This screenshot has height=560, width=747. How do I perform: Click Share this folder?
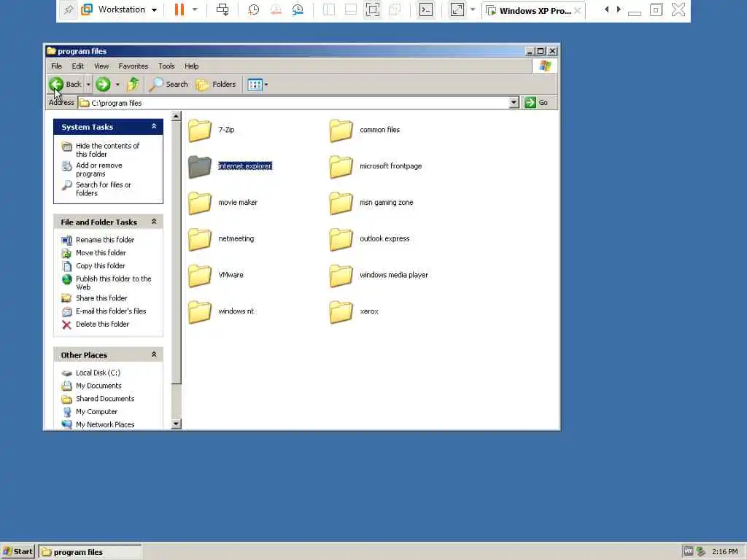pos(101,297)
